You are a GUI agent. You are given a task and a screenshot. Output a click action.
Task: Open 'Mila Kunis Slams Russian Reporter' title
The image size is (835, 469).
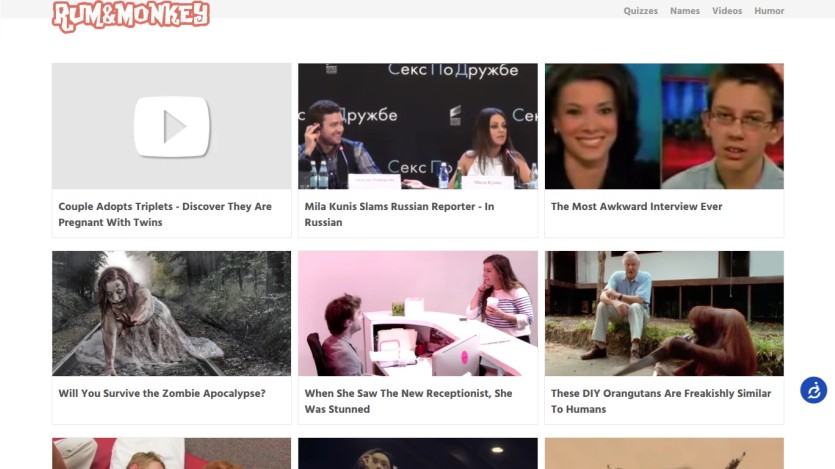pyautogui.click(x=399, y=214)
